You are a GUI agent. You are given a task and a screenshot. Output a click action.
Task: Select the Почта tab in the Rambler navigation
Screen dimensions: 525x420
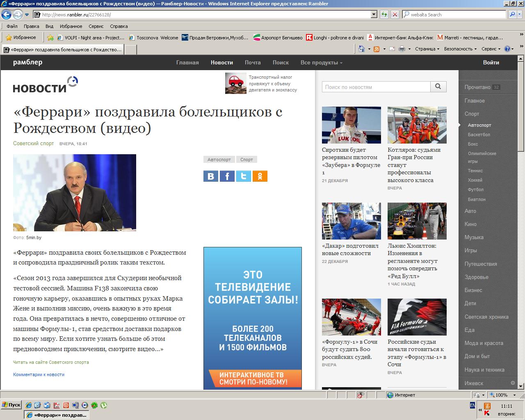(x=253, y=63)
